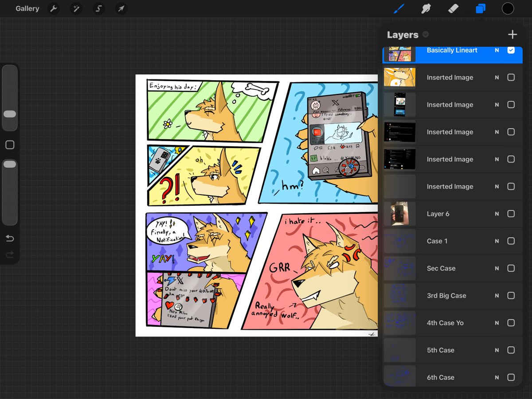Return to the Gallery
The width and height of the screenshot is (532, 399).
tap(27, 8)
